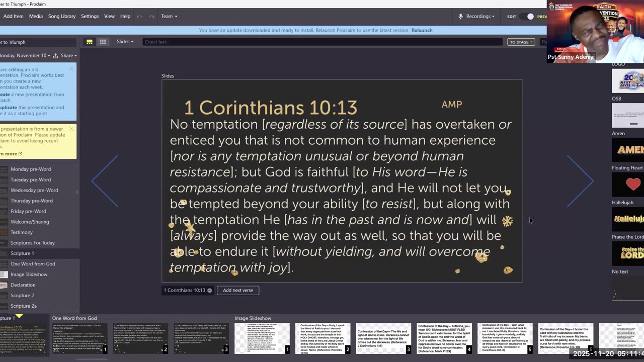The height and width of the screenshot is (362, 644).
Task: Switch to grid slide view icon
Action: tap(103, 42)
